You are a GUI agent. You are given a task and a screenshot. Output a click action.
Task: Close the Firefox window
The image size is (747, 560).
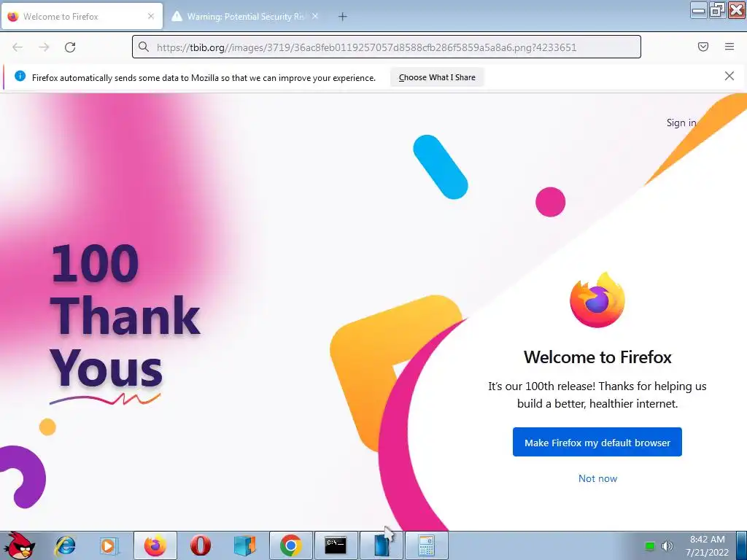coord(736,9)
